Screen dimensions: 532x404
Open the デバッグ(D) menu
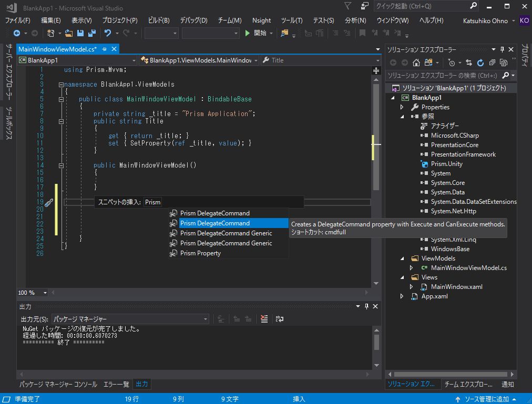click(193, 20)
